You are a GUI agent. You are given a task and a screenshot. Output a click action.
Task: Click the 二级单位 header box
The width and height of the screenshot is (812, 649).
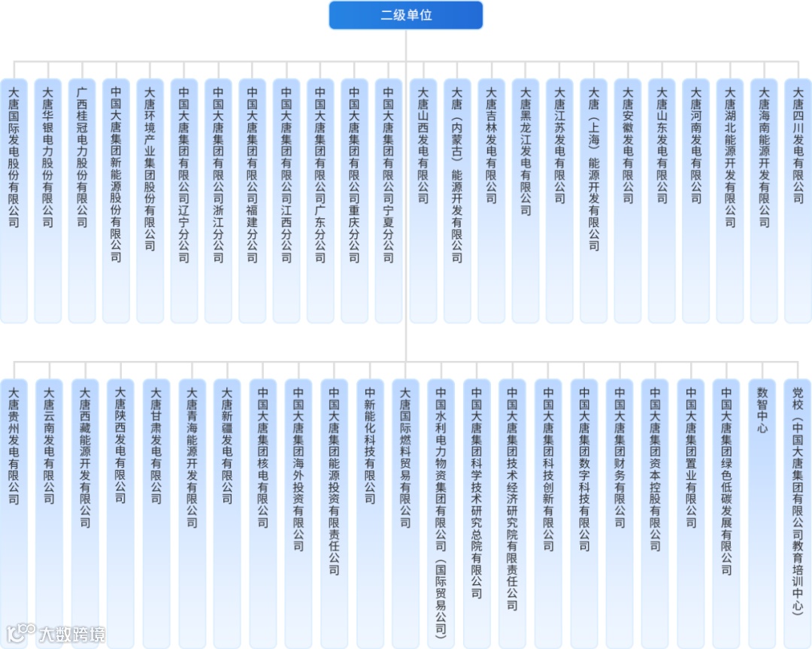(406, 15)
